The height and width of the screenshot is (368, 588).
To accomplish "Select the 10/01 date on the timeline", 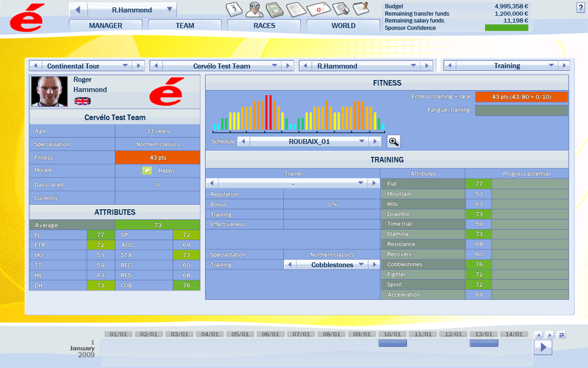I will (392, 334).
